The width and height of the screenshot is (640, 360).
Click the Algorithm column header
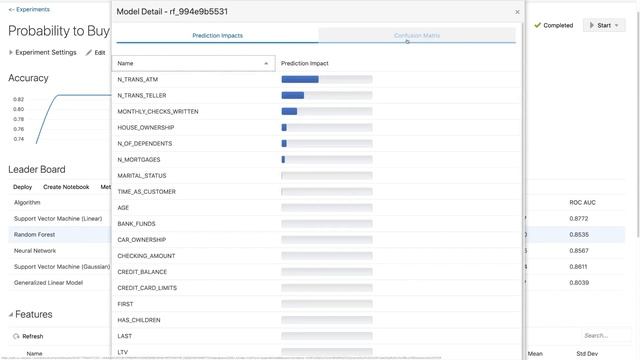pos(27,202)
